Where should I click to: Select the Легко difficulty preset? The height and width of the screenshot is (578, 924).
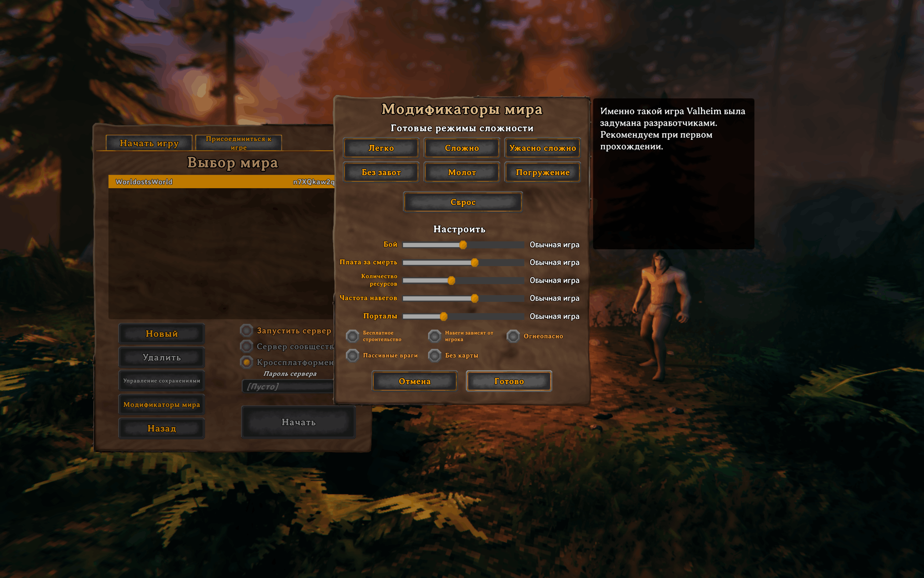click(x=381, y=148)
